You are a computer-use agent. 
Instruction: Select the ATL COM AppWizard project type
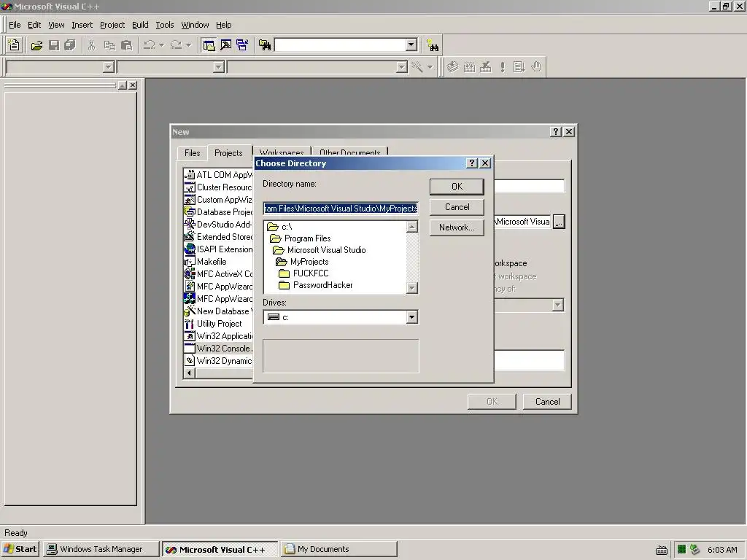pos(218,175)
